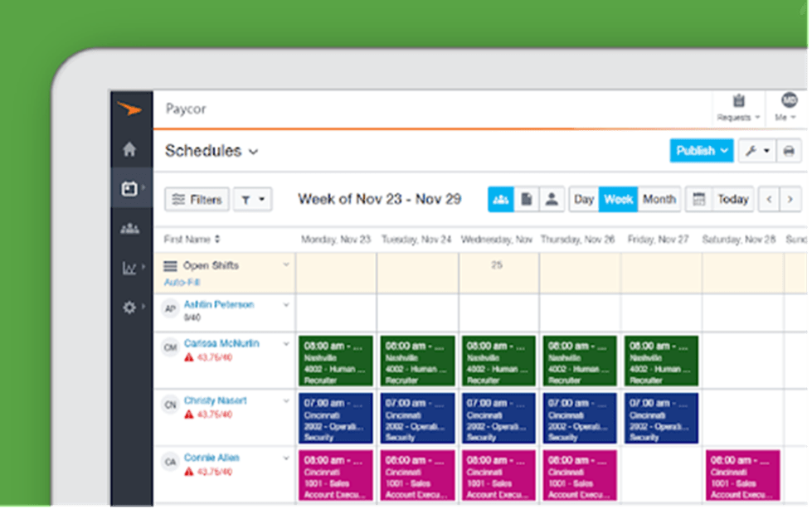
Task: Open the Filters button
Action: 197,199
